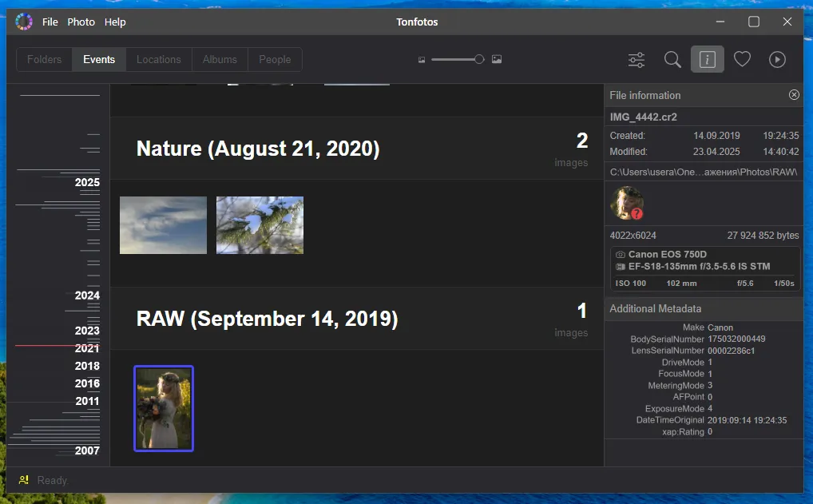Click the small thumbnail size icon
813x504 pixels.
tap(422, 60)
